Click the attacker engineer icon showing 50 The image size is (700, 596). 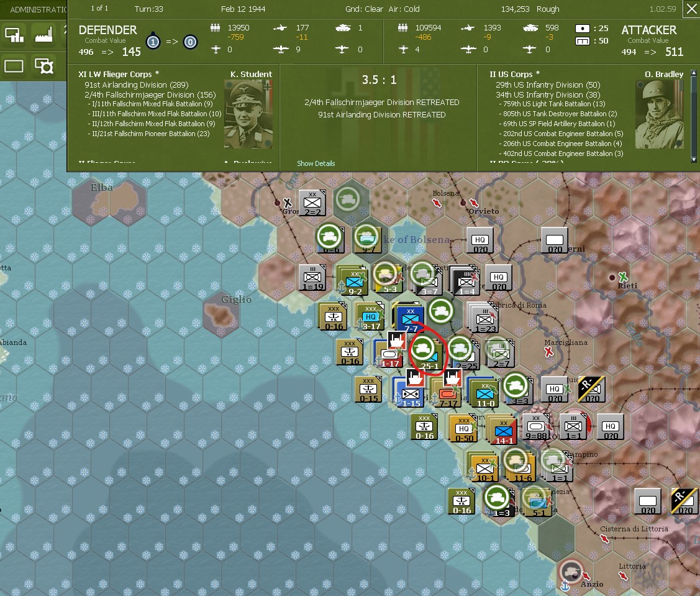582,41
